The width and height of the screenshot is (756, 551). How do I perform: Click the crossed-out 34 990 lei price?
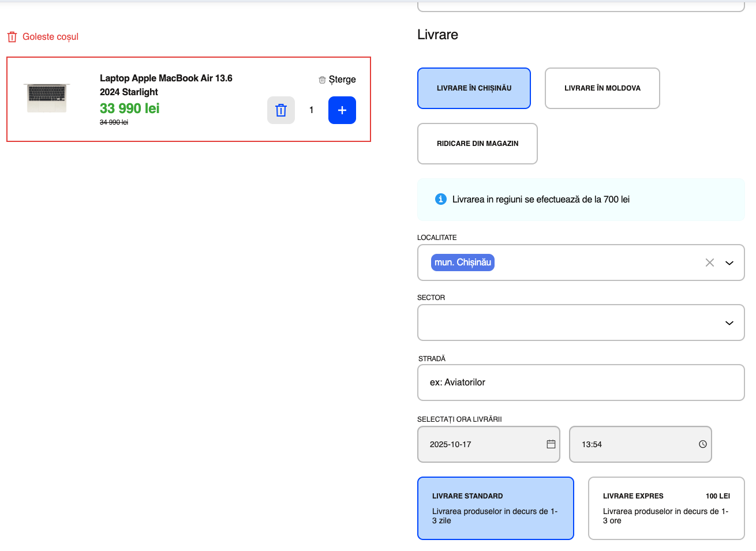click(x=114, y=122)
